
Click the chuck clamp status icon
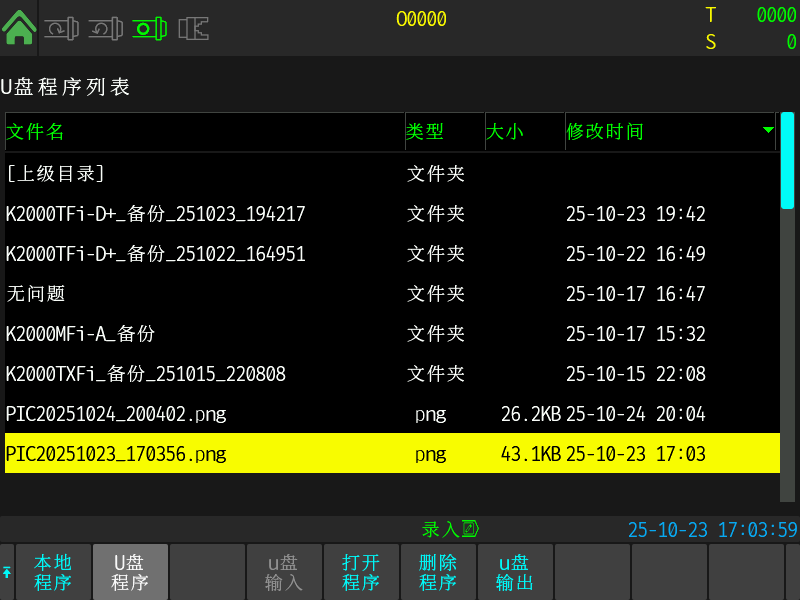click(193, 29)
